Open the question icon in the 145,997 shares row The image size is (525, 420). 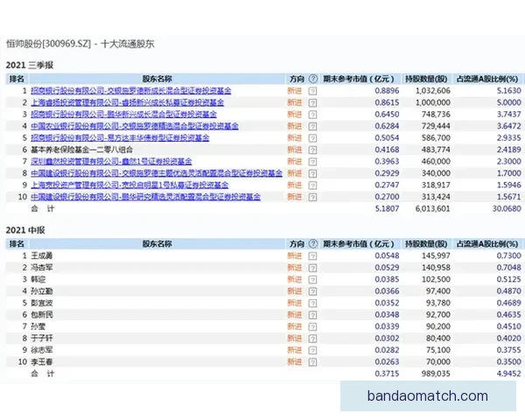coord(312,255)
